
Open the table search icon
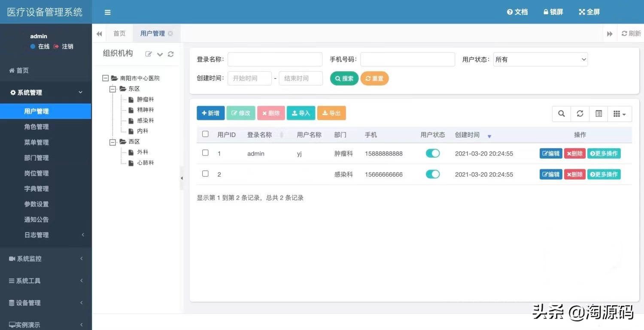561,113
